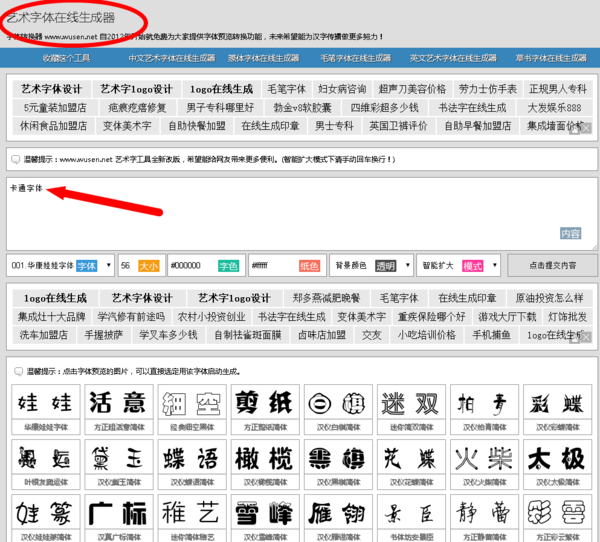The width and height of the screenshot is (600, 542).
Task: Click the 艺术字体在线生成器 page title
Action: pyautogui.click(x=61, y=18)
